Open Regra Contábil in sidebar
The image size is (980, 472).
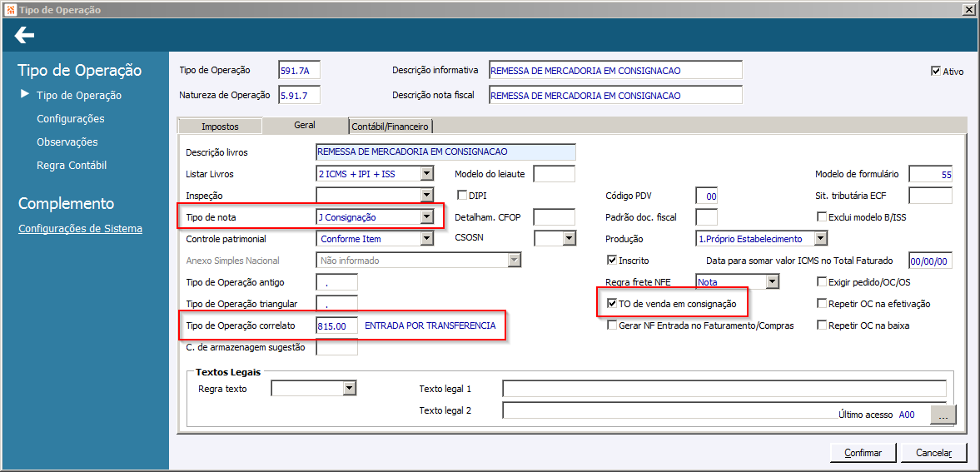(x=72, y=166)
